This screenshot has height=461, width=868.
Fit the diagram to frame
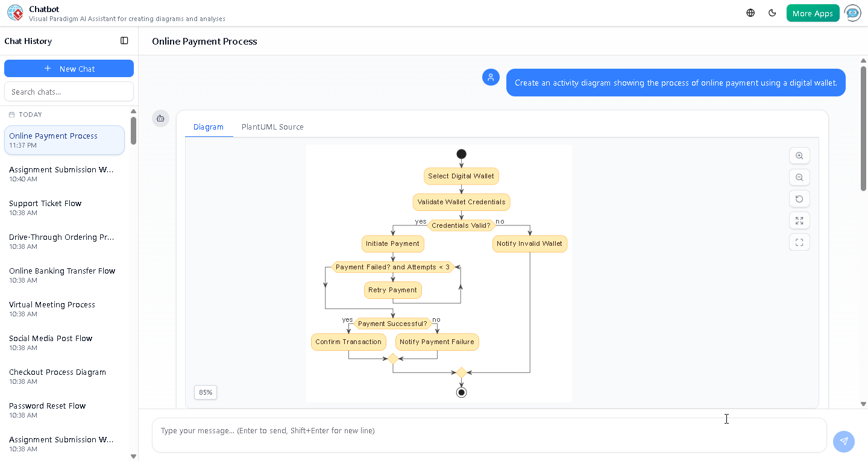click(x=799, y=242)
